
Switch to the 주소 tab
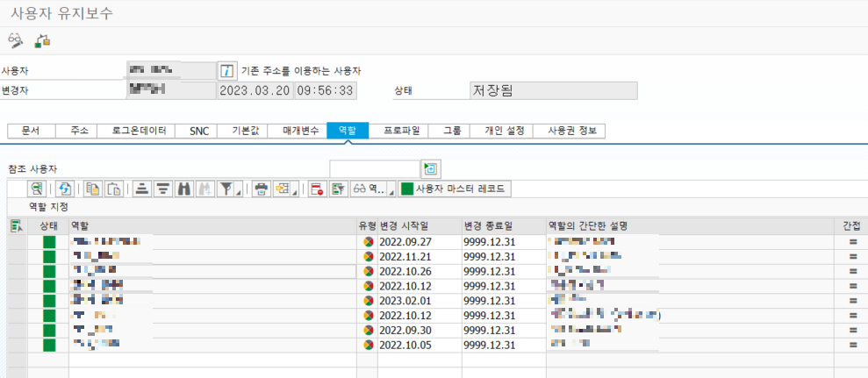coord(76,132)
